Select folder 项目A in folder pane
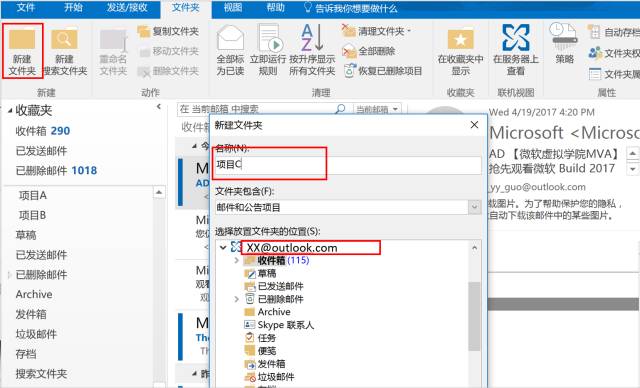640x388 pixels. coord(33,195)
